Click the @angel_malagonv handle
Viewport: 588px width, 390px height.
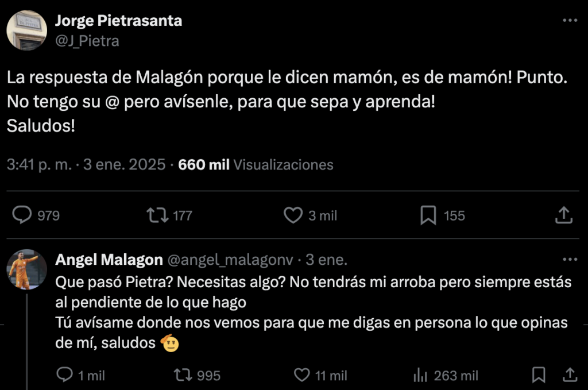click(230, 260)
